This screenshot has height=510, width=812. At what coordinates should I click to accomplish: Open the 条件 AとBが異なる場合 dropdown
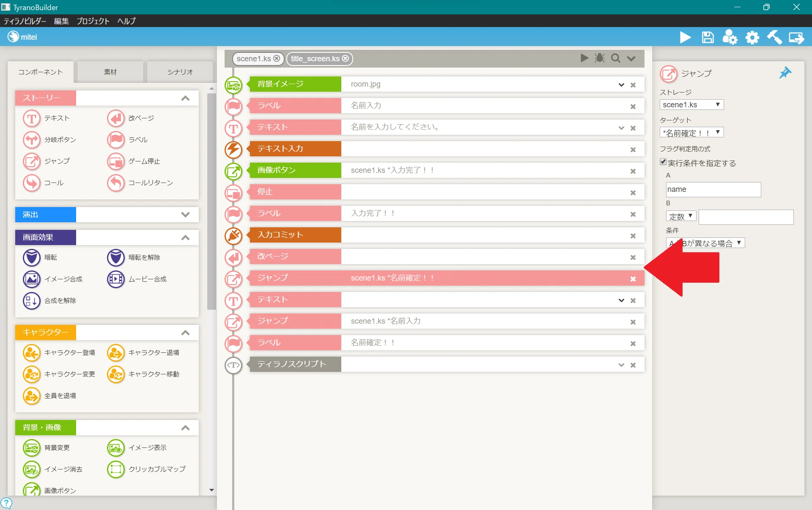(x=705, y=243)
